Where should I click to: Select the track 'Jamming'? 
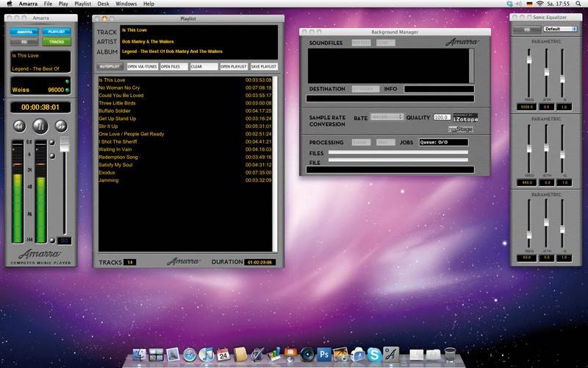[185, 180]
